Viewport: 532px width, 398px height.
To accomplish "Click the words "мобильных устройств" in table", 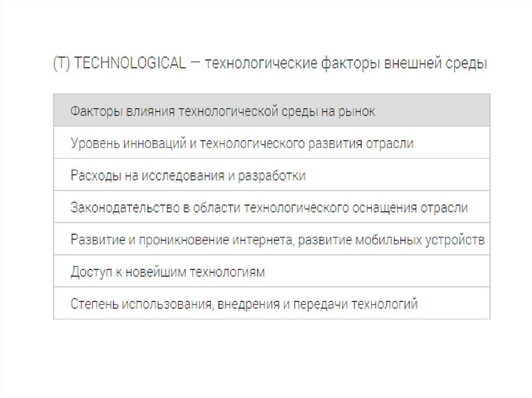I will pos(420,240).
